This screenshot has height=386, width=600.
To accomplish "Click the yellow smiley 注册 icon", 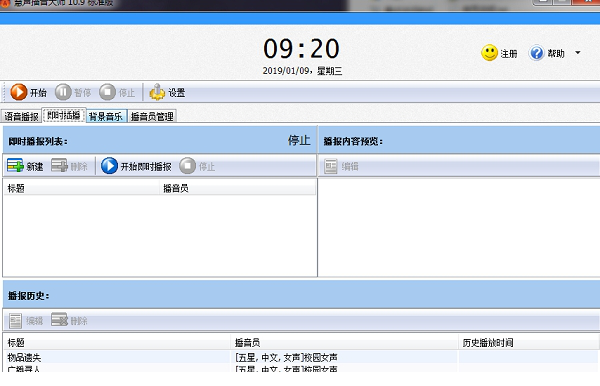I will click(x=489, y=53).
